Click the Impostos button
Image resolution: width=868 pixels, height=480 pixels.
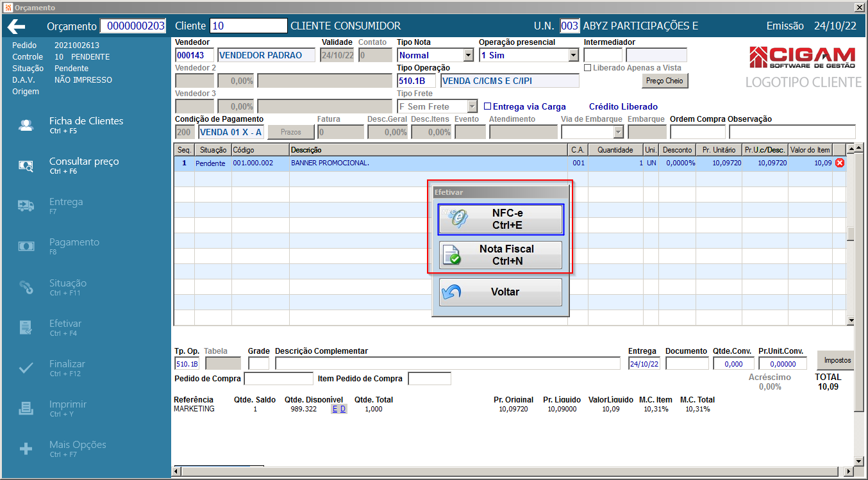(837, 360)
